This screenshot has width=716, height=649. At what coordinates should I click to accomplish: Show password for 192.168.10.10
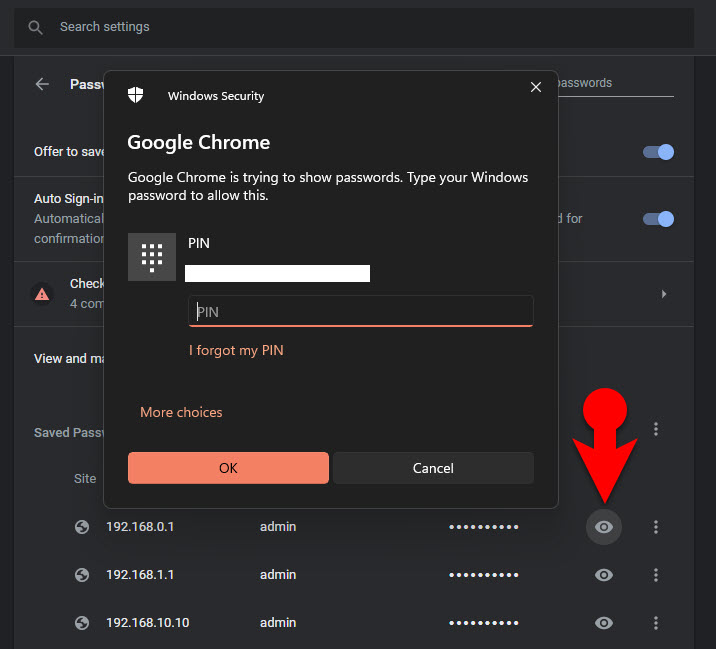click(604, 623)
